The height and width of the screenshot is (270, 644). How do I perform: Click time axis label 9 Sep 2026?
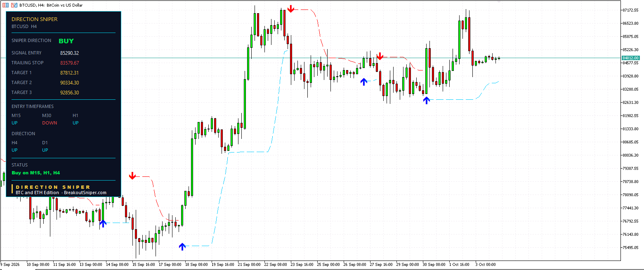pyautogui.click(x=10, y=264)
